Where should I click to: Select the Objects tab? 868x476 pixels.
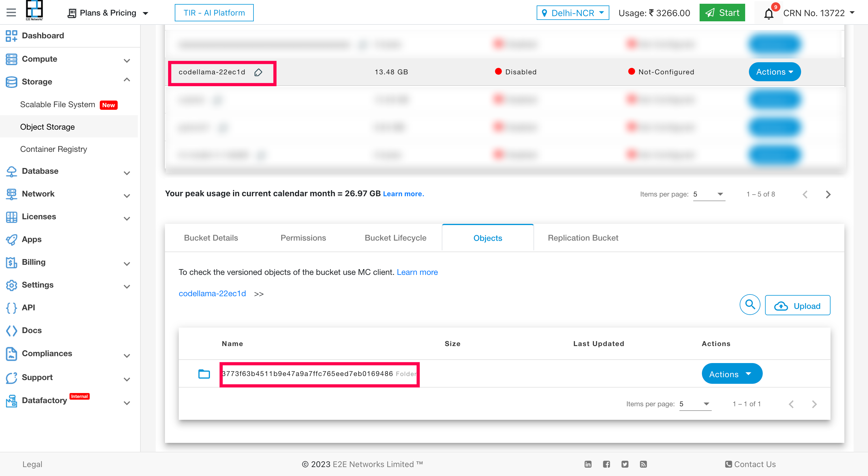pos(488,238)
